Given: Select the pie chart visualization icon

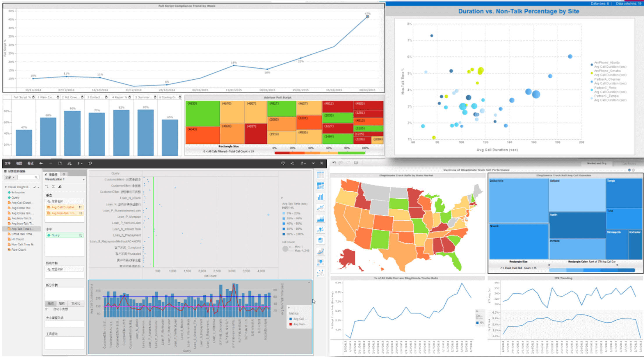Looking at the screenshot, I should click(x=320, y=240).
